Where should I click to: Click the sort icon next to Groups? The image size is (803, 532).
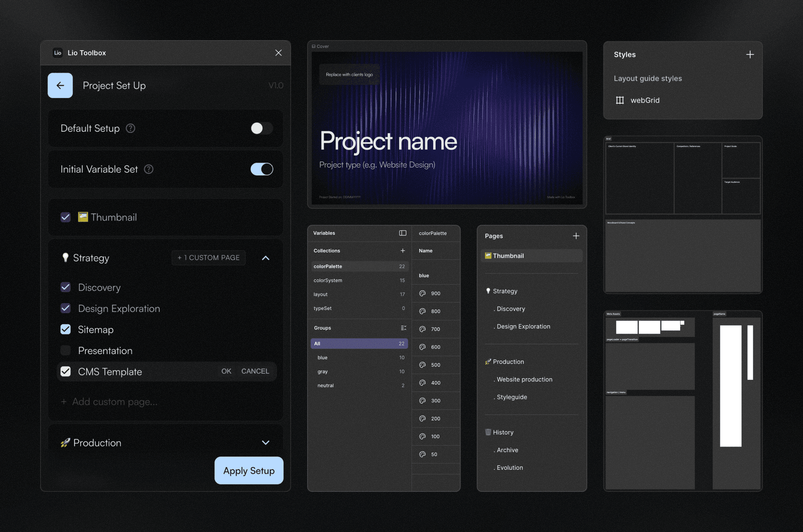(404, 328)
